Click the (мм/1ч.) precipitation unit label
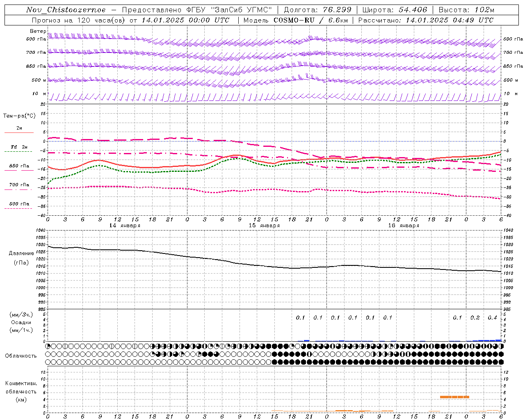This screenshot has width=525, height=420. (21, 330)
